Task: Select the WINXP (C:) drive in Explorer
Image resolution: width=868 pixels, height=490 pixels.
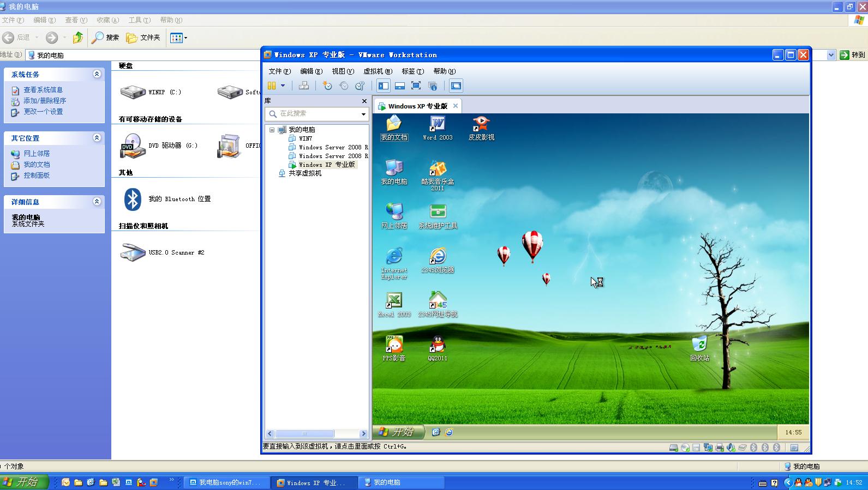Action: coord(151,92)
